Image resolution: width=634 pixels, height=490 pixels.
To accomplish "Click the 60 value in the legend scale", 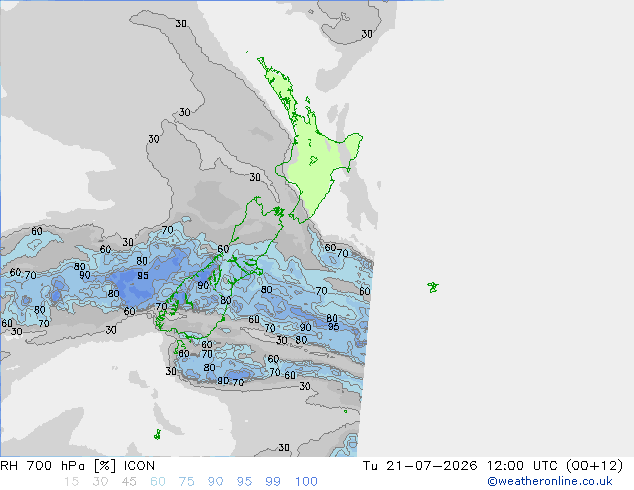I will click(158, 482).
